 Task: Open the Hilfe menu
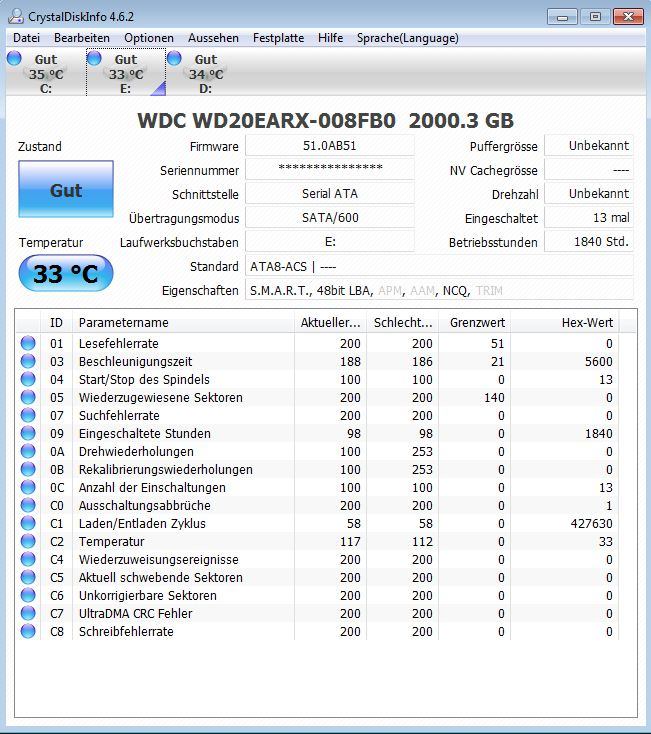(x=330, y=38)
